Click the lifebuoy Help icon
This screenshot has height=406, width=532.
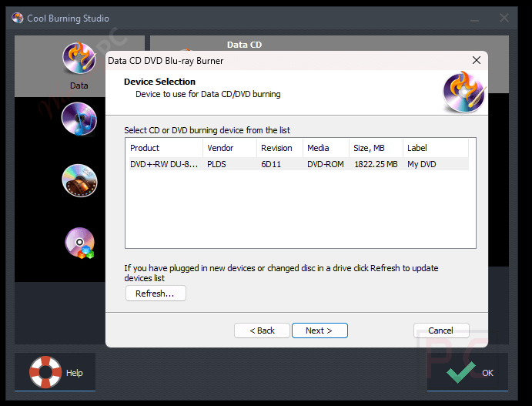coord(45,372)
